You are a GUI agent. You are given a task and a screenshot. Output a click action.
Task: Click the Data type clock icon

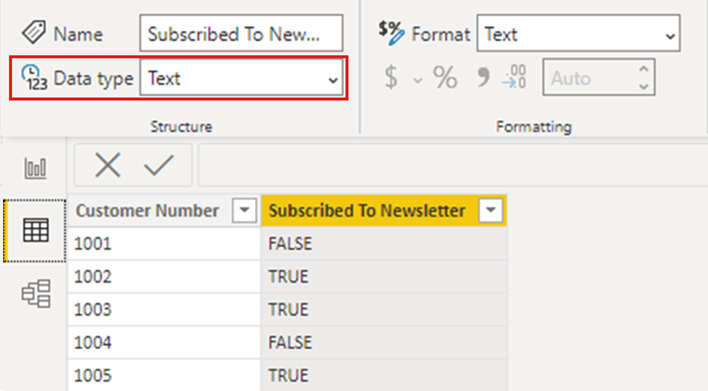point(34,77)
